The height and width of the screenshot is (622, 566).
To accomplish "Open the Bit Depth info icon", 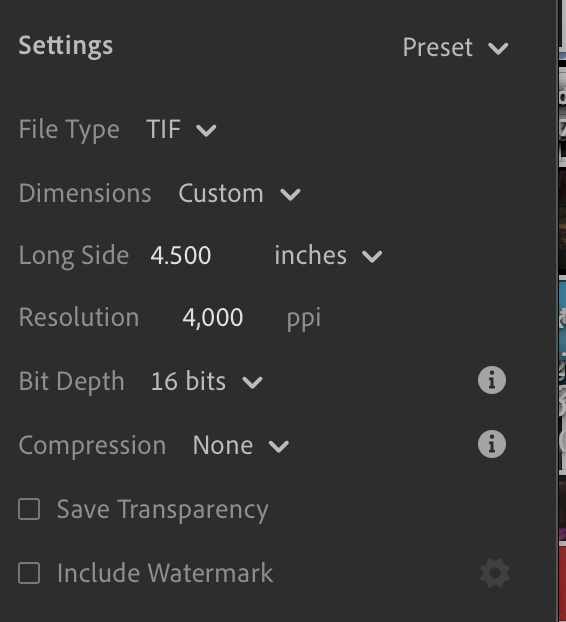I will [491, 380].
